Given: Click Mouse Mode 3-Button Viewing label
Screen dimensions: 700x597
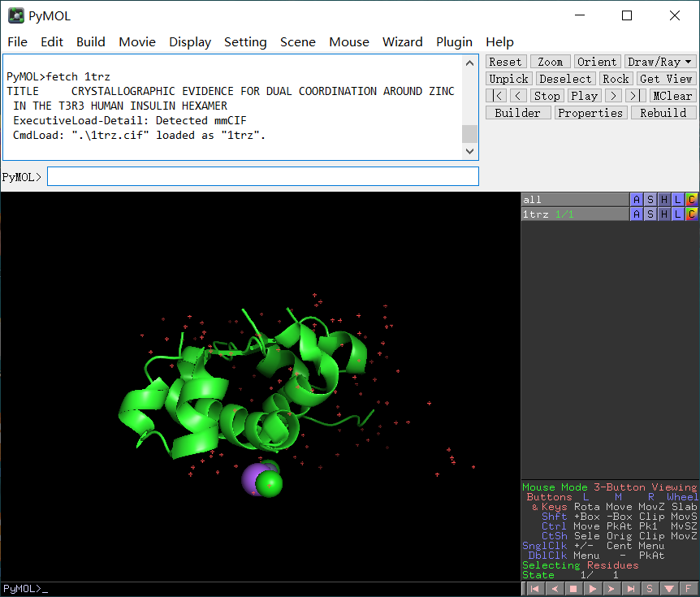Looking at the screenshot, I should point(609,487).
